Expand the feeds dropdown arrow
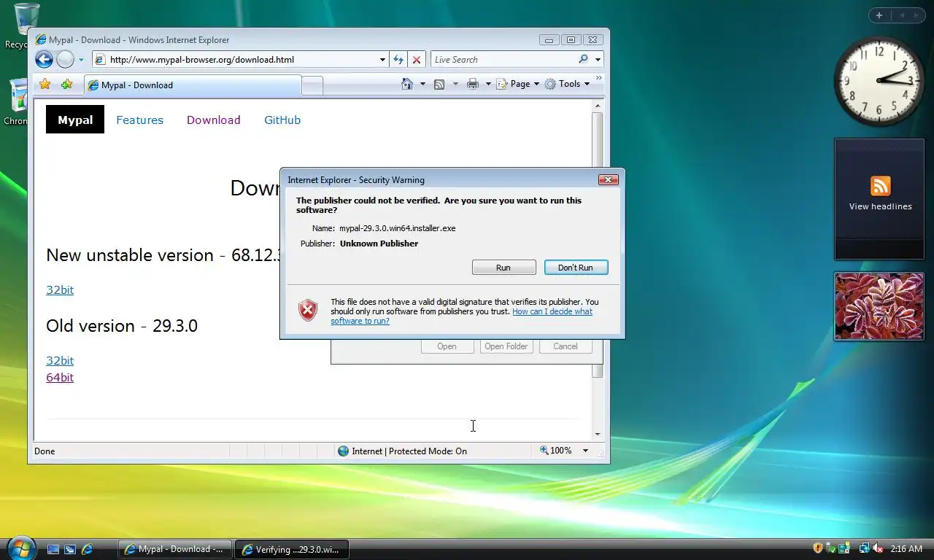 455,84
